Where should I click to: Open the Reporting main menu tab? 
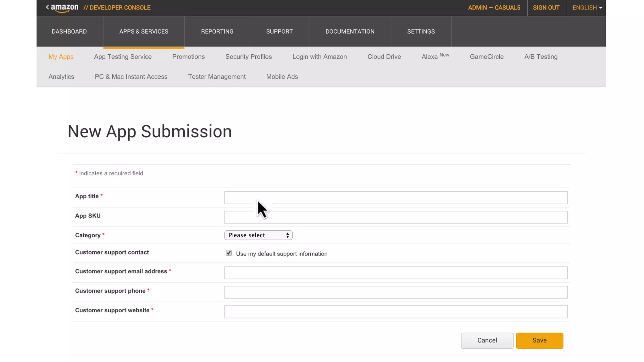tap(217, 31)
